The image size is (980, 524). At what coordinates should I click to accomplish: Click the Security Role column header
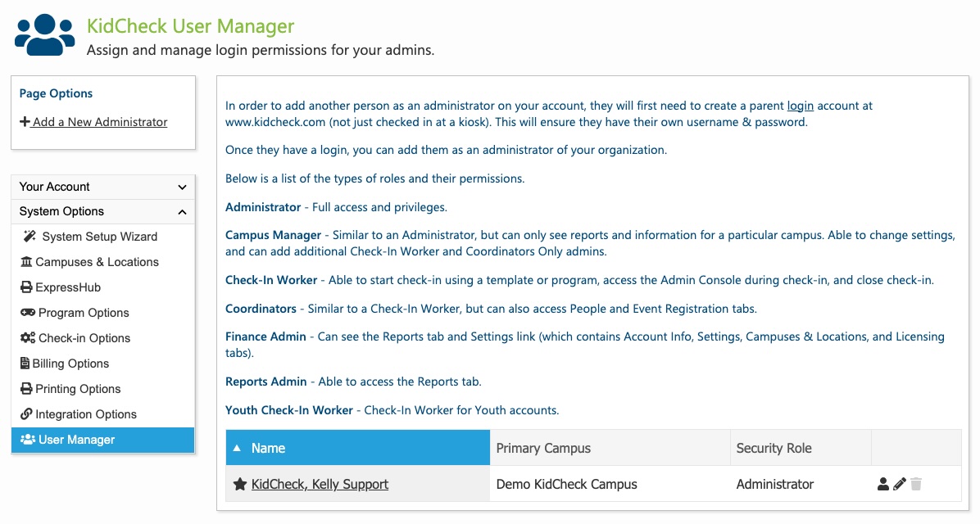(x=801, y=448)
